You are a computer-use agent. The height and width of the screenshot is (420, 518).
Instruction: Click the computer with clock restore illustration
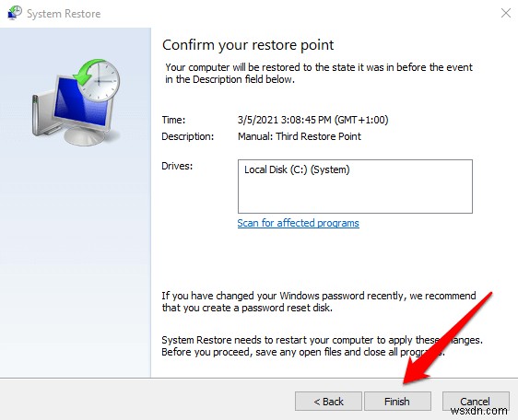(76, 101)
